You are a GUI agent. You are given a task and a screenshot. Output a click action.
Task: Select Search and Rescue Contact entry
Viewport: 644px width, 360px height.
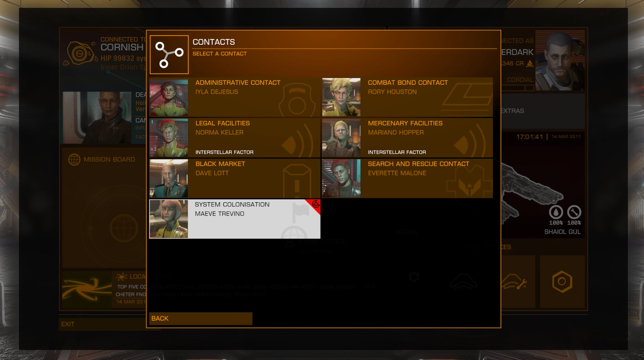point(407,179)
